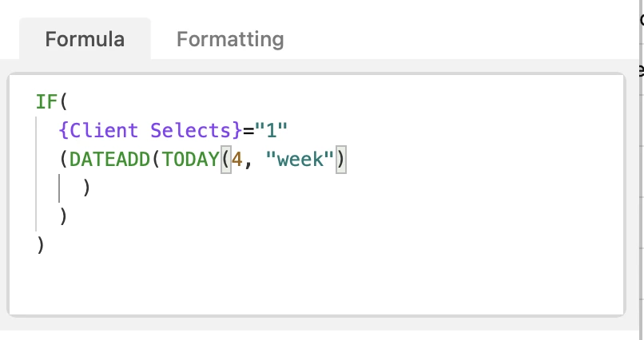
Task: Select the Formula tab
Action: click(85, 39)
